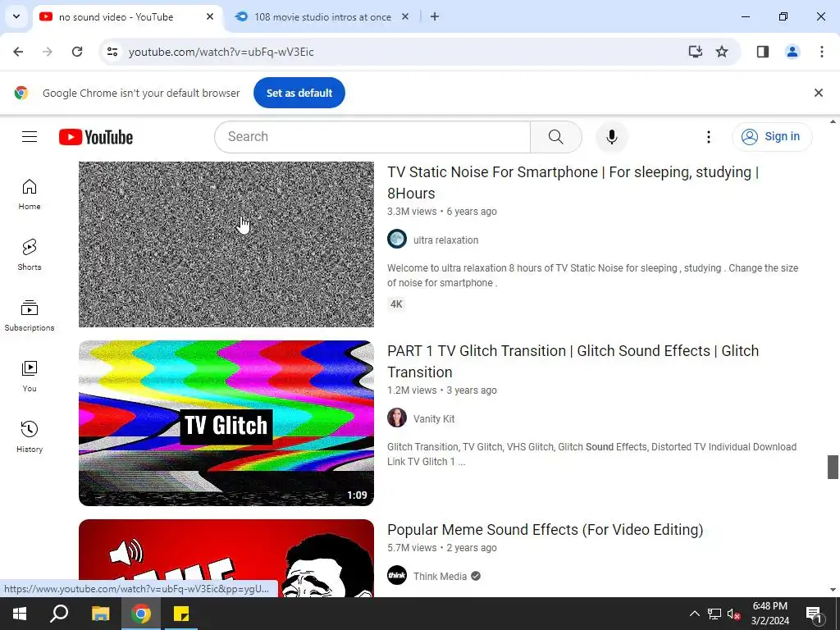The height and width of the screenshot is (630, 840).
Task: Open YouTube settings three-dot menu
Action: tap(708, 137)
